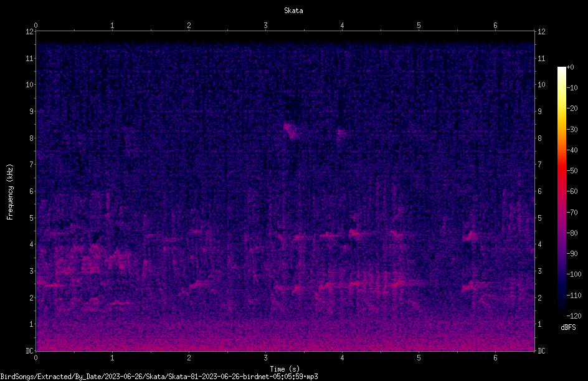Click the "Skata" title above the spectrogram
Viewport: 588px width, 381px height.
tap(293, 11)
